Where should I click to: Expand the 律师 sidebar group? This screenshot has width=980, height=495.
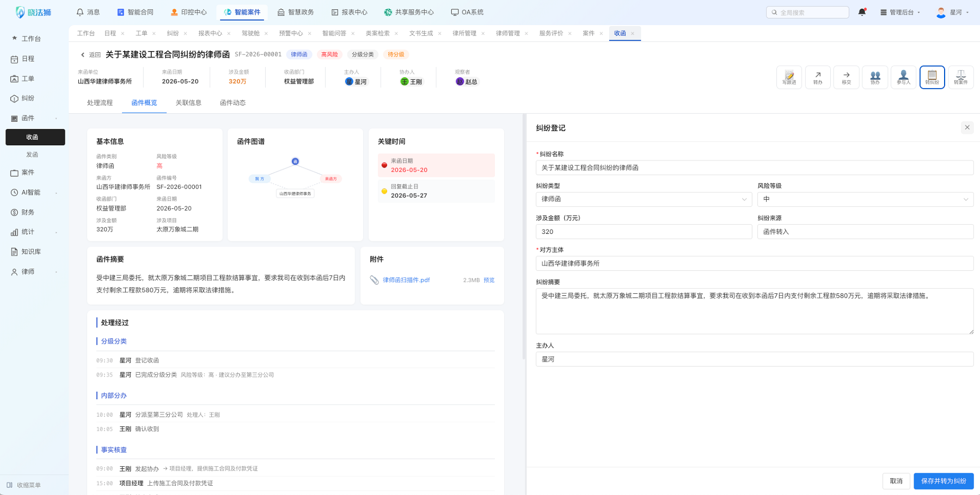pyautogui.click(x=57, y=272)
